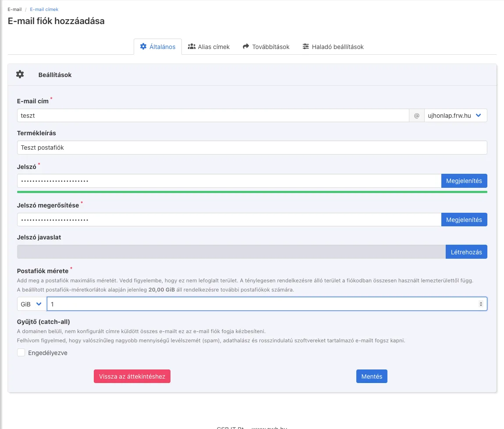Screen dimensions: 504x429
Task: Click the Gyűjtő (catch-all) label
Action: (43, 322)
